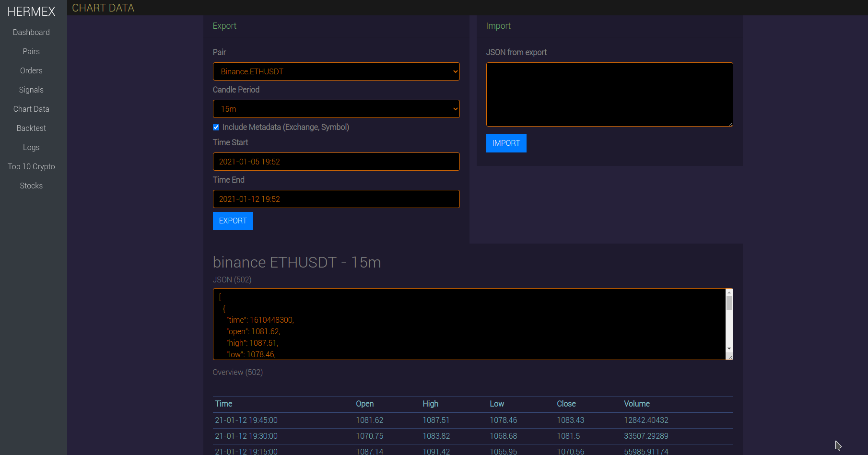
Task: Open the Backtest page
Action: pyautogui.click(x=31, y=128)
